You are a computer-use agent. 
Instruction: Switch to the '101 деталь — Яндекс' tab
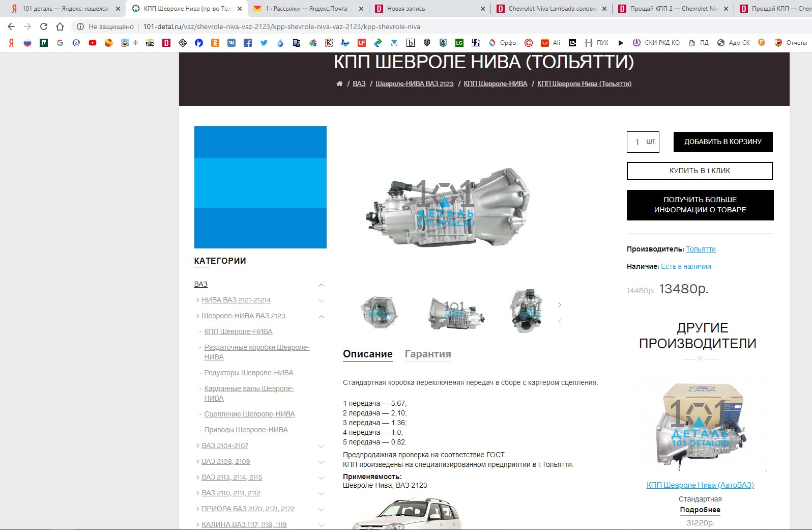[65, 9]
